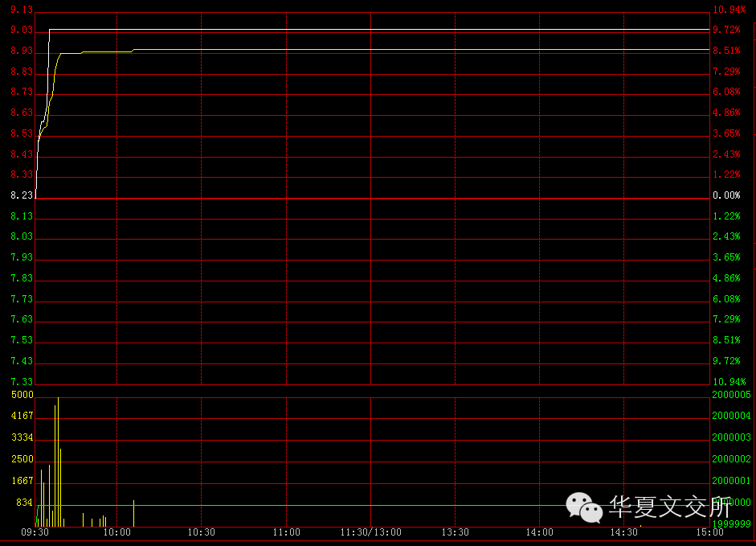Click the 11:30/13:00 midday time label
The image size is (756, 546).
[370, 532]
